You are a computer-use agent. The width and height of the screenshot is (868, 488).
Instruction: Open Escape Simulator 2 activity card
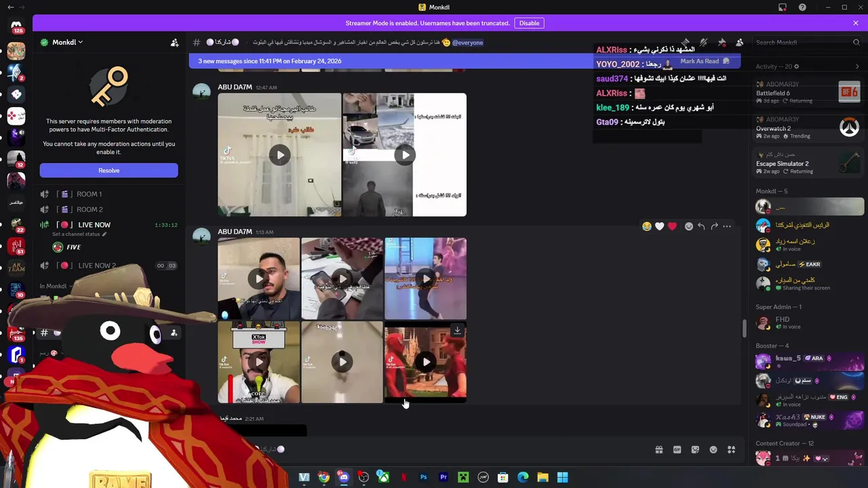pyautogui.click(x=808, y=162)
